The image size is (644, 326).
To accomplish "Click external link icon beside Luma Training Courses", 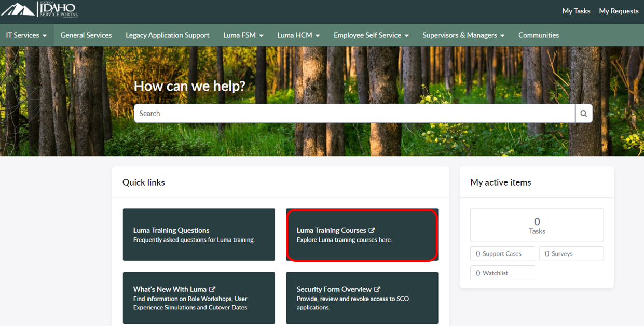I will [x=372, y=230].
